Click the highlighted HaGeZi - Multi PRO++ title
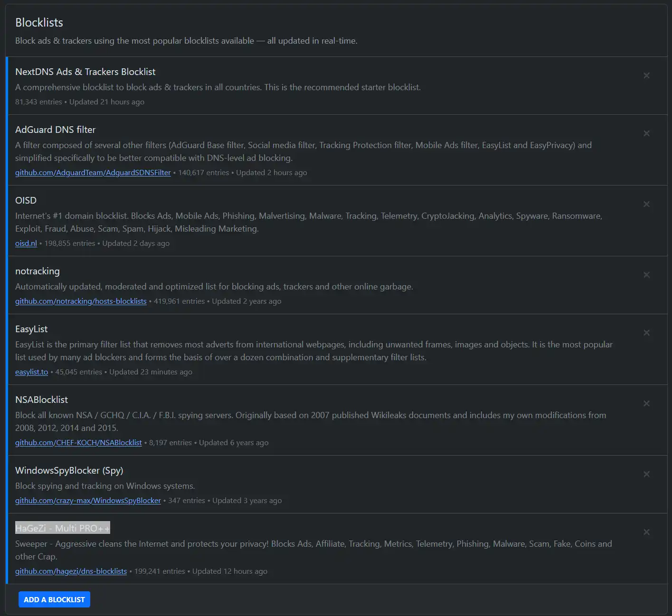Viewport: 672px width, 616px height. coord(63,528)
